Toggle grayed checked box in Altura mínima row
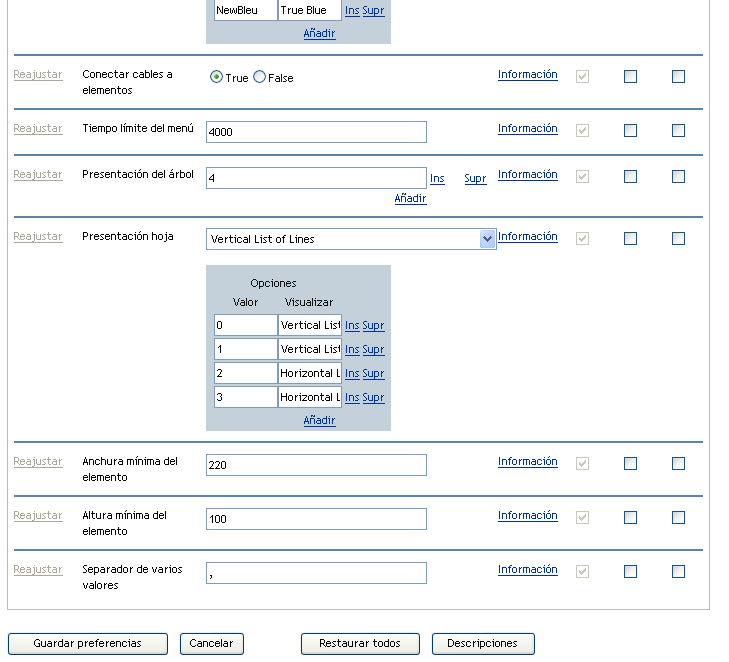This screenshot has height=662, width=729. pyautogui.click(x=582, y=517)
